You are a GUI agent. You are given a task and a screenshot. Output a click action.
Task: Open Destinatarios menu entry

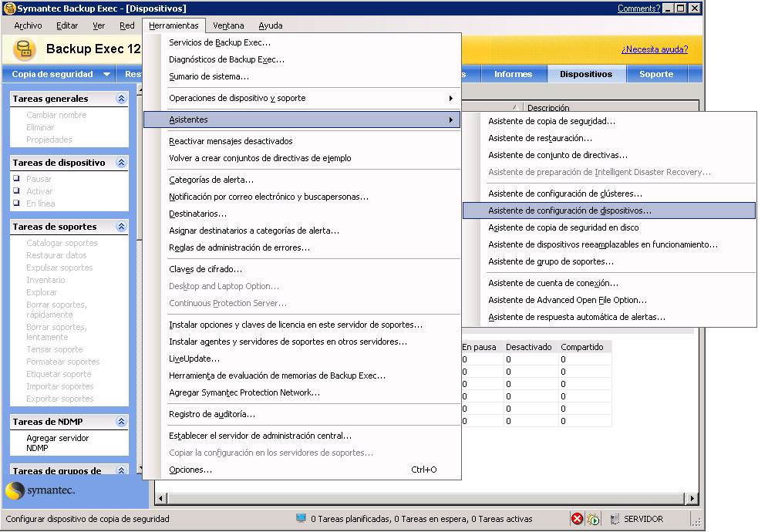click(302, 214)
